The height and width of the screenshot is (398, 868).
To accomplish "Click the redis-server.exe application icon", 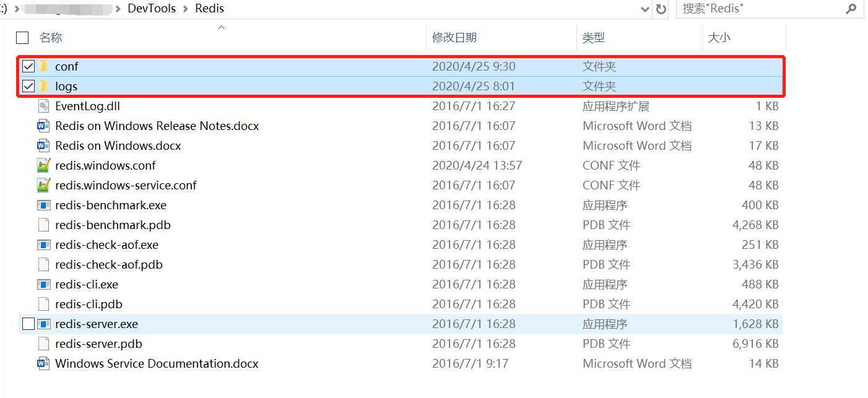I will coord(43,324).
